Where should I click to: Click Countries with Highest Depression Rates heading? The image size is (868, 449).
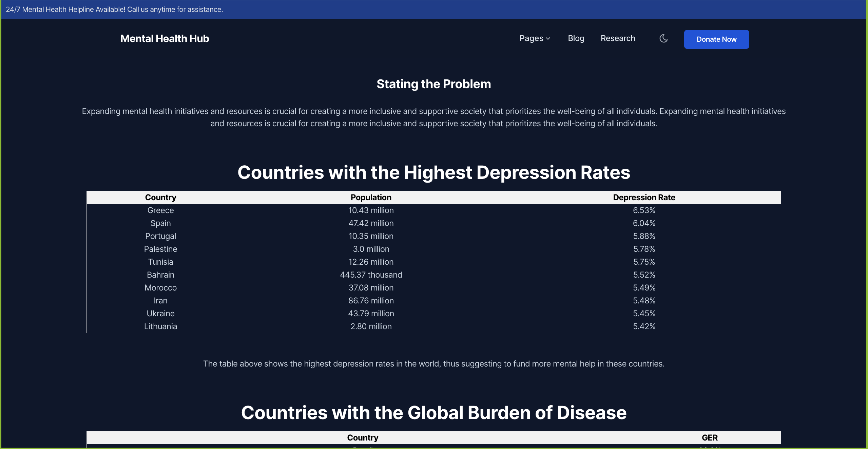coord(433,172)
